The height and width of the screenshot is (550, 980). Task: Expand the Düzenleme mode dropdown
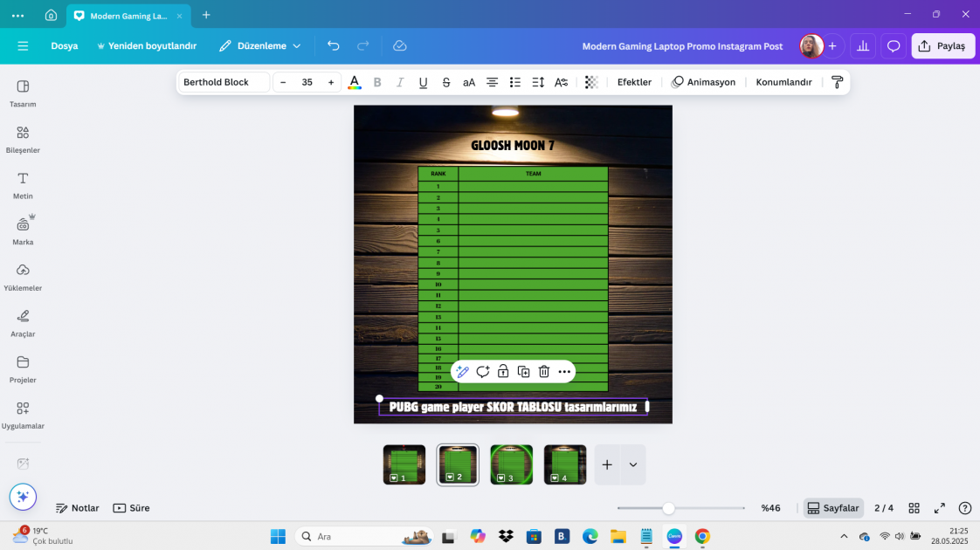(260, 46)
